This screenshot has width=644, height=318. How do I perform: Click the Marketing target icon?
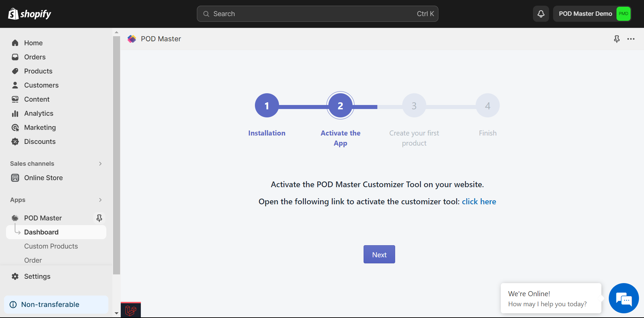pyautogui.click(x=15, y=127)
